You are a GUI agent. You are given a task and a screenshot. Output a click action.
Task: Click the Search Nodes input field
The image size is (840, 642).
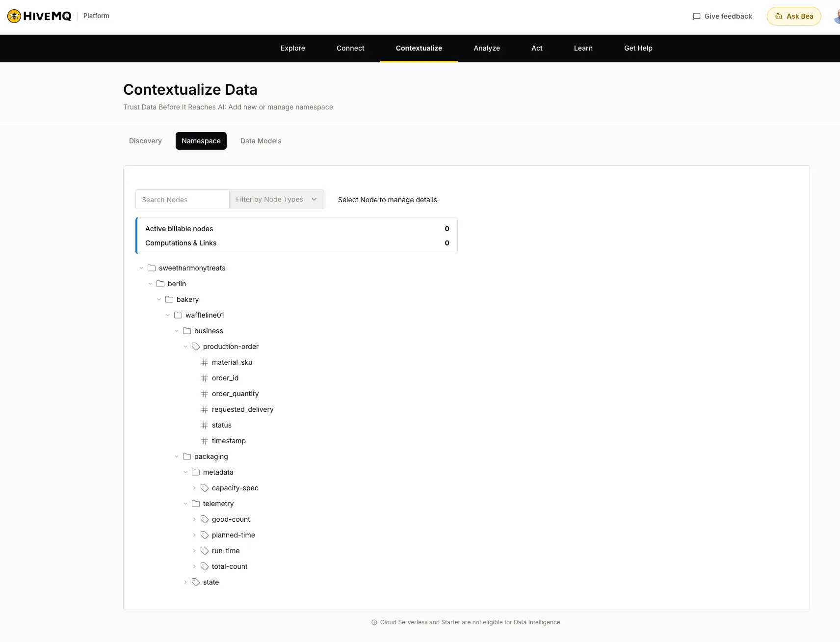[183, 199]
